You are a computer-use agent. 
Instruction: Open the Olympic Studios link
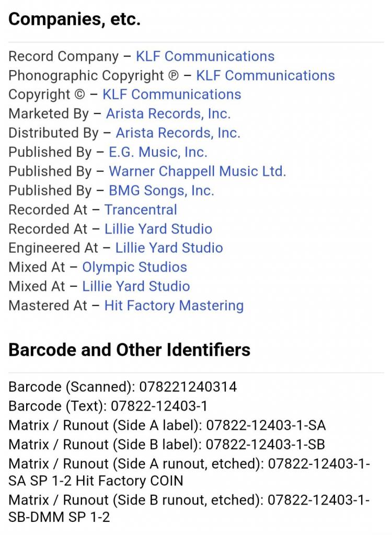click(134, 267)
